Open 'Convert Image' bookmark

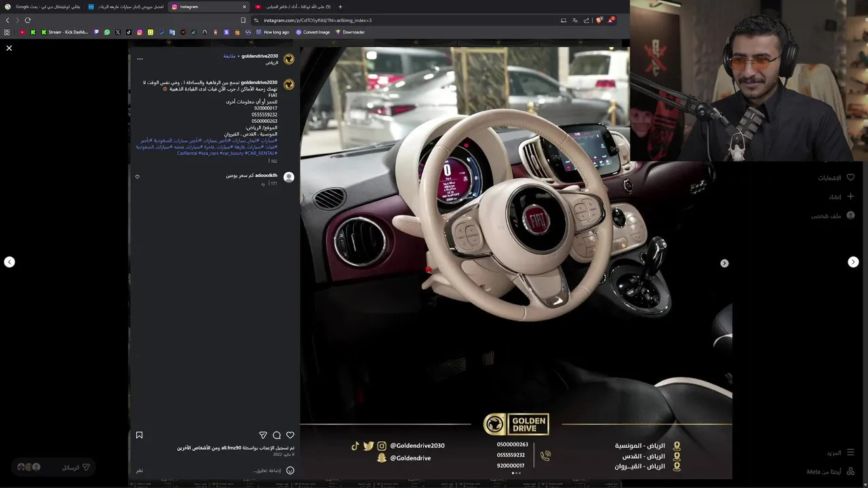coord(313,32)
